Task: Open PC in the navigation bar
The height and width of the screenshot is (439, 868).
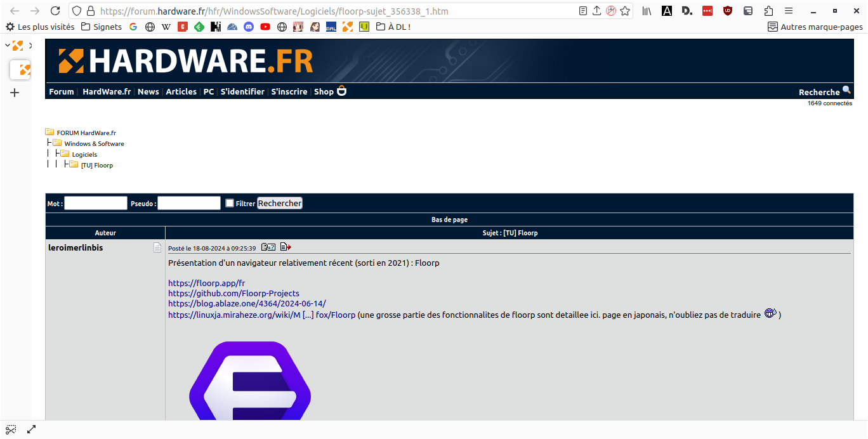Action: (x=209, y=91)
